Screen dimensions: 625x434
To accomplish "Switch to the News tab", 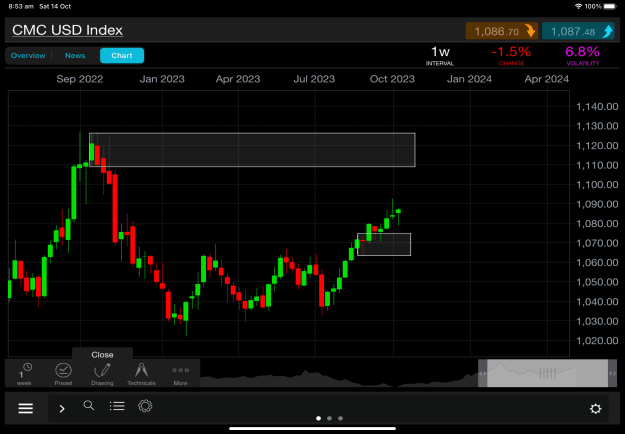I will coord(75,55).
